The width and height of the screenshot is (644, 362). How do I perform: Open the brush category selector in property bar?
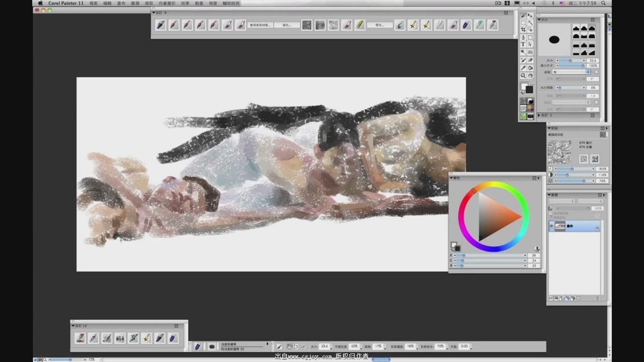coord(198,346)
